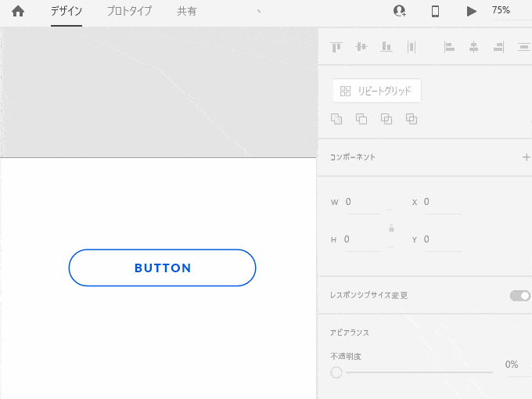Click the Home icon in the top bar
This screenshot has height=399, width=532.
click(18, 11)
